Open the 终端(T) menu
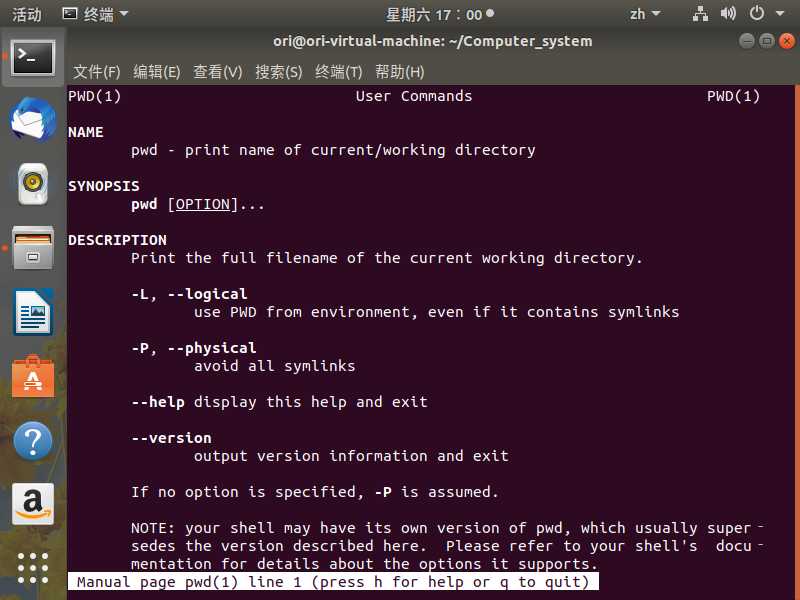Image resolution: width=800 pixels, height=600 pixels. click(339, 72)
